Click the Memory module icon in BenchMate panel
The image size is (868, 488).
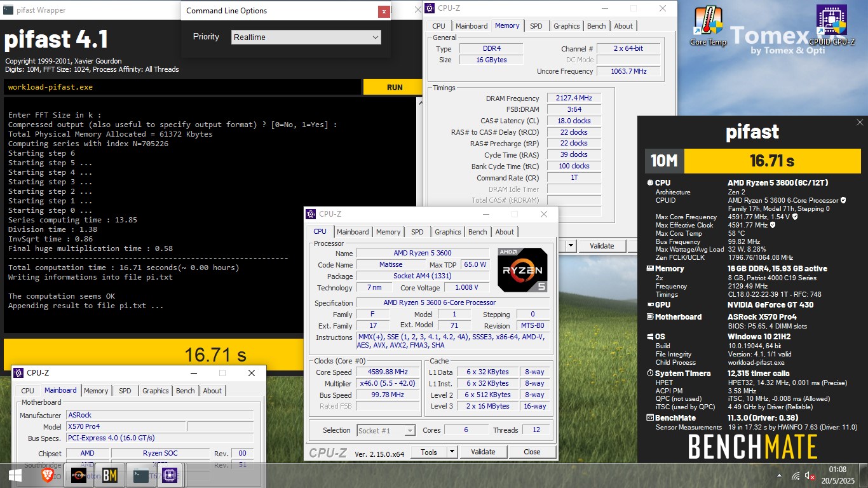tap(650, 269)
